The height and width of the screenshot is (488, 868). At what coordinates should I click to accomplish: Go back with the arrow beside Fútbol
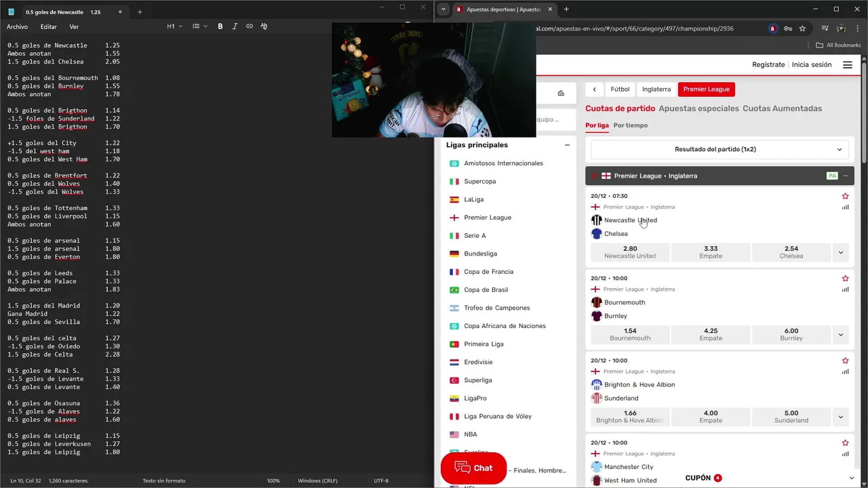tap(594, 89)
